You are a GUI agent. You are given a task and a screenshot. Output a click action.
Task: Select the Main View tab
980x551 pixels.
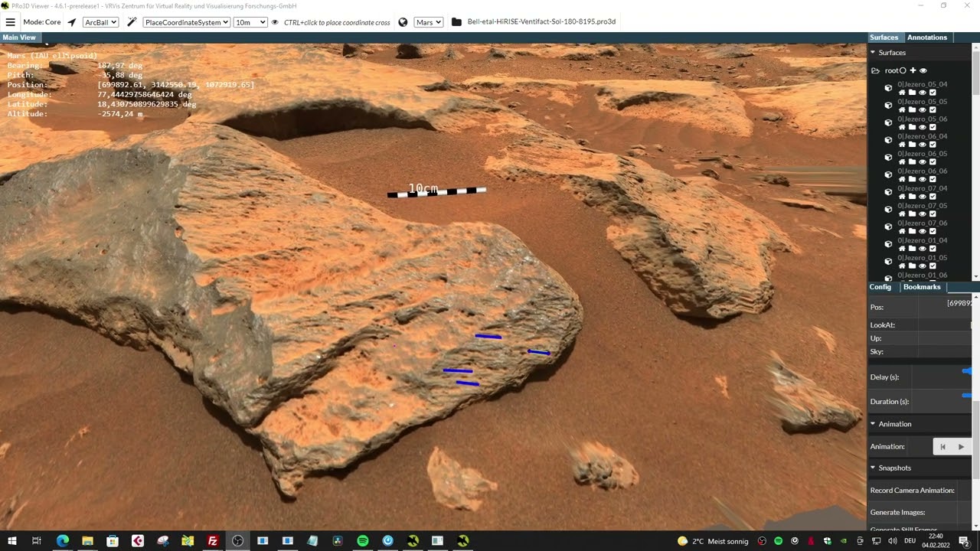(x=19, y=37)
